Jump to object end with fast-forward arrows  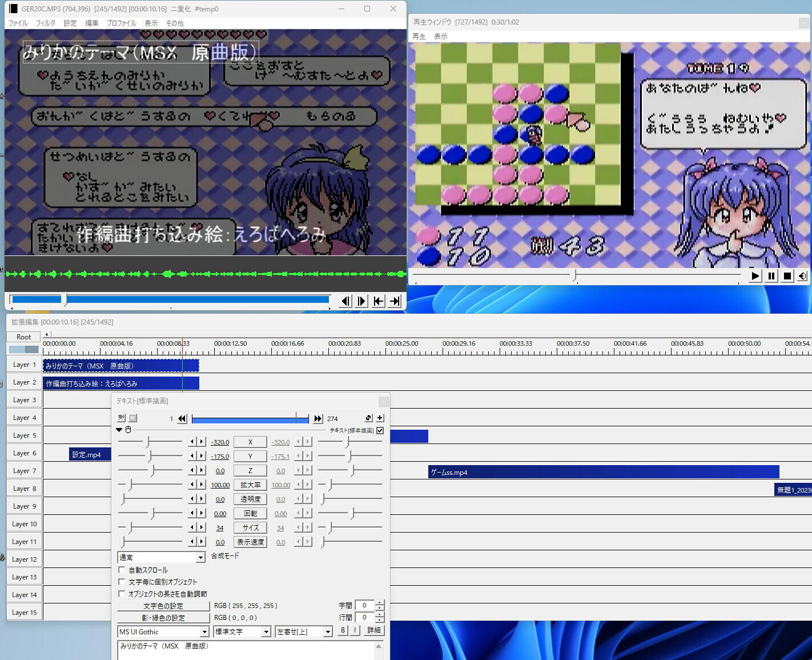[318, 419]
